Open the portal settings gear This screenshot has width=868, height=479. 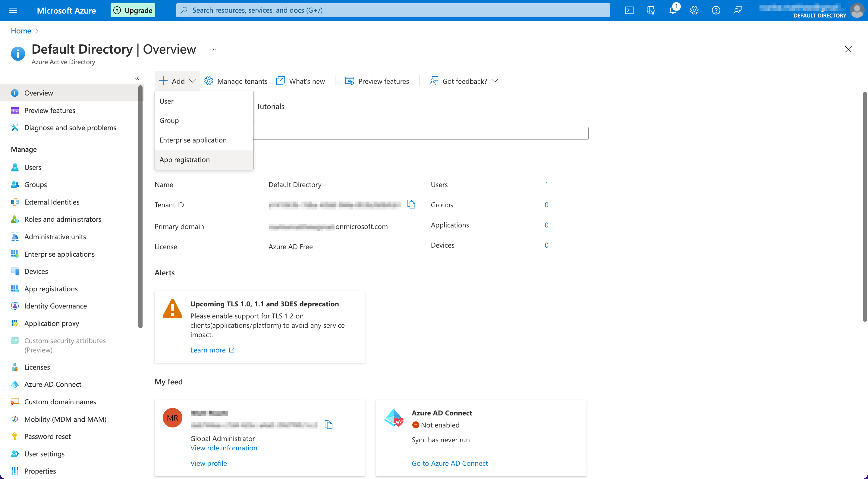[694, 11]
